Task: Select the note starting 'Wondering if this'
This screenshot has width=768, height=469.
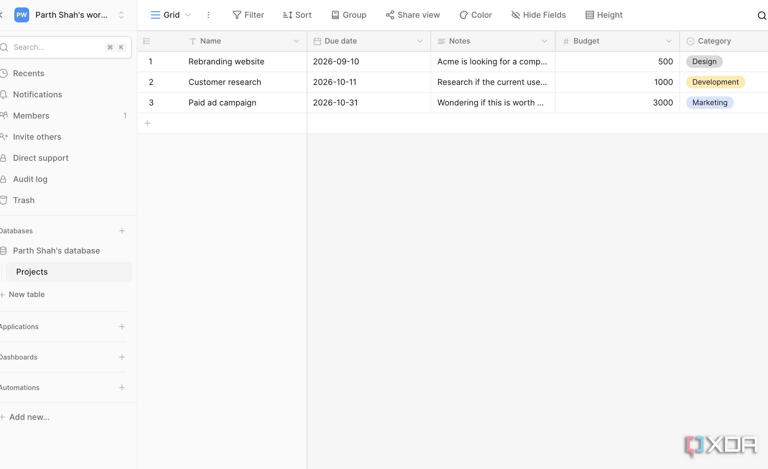Action: (x=493, y=103)
